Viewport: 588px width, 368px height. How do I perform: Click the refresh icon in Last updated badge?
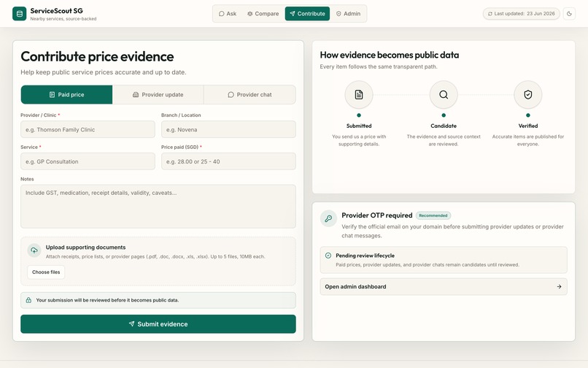(x=490, y=14)
